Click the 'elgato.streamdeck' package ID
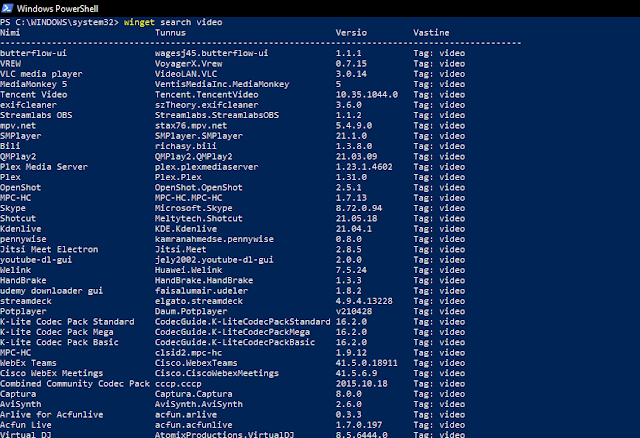Image resolution: width=640 pixels, height=438 pixels. pyautogui.click(x=199, y=301)
